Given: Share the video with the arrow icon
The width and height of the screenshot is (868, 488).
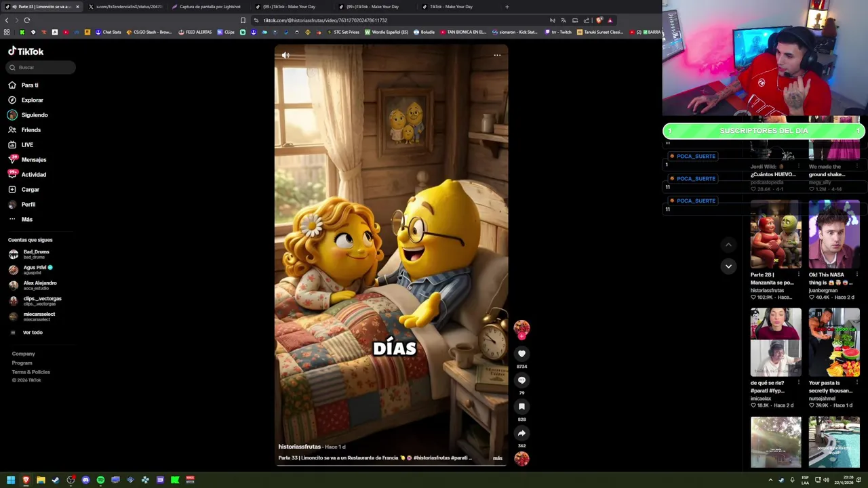Looking at the screenshot, I should pos(521,433).
